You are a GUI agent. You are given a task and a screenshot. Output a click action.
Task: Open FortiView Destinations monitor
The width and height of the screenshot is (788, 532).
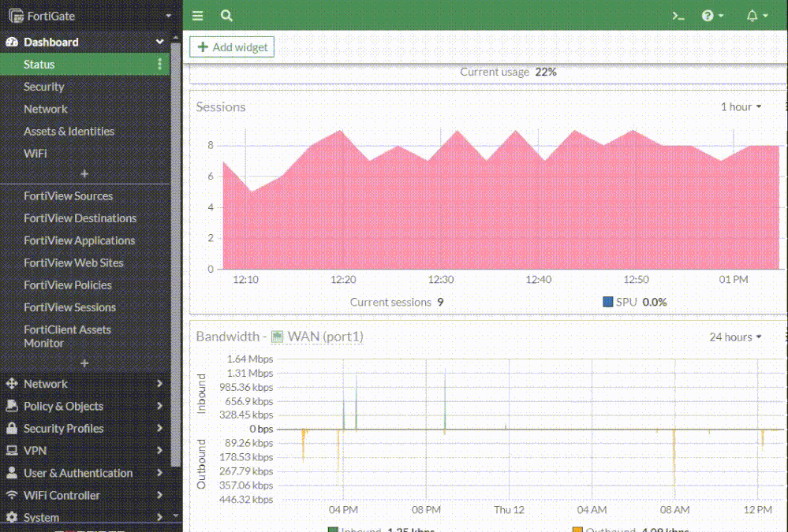click(x=80, y=218)
